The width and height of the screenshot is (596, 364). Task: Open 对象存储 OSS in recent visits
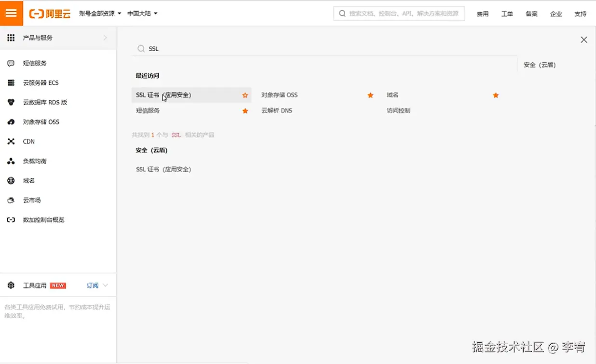pyautogui.click(x=279, y=95)
